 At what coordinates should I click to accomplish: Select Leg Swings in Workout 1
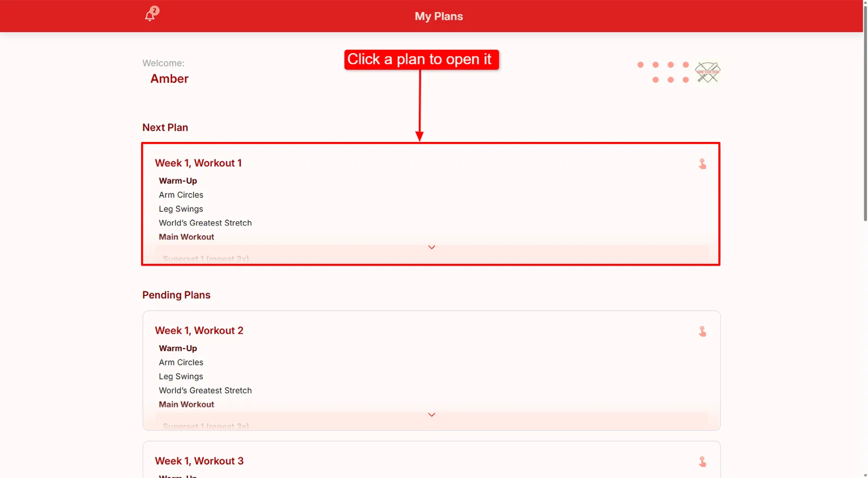pyautogui.click(x=181, y=209)
